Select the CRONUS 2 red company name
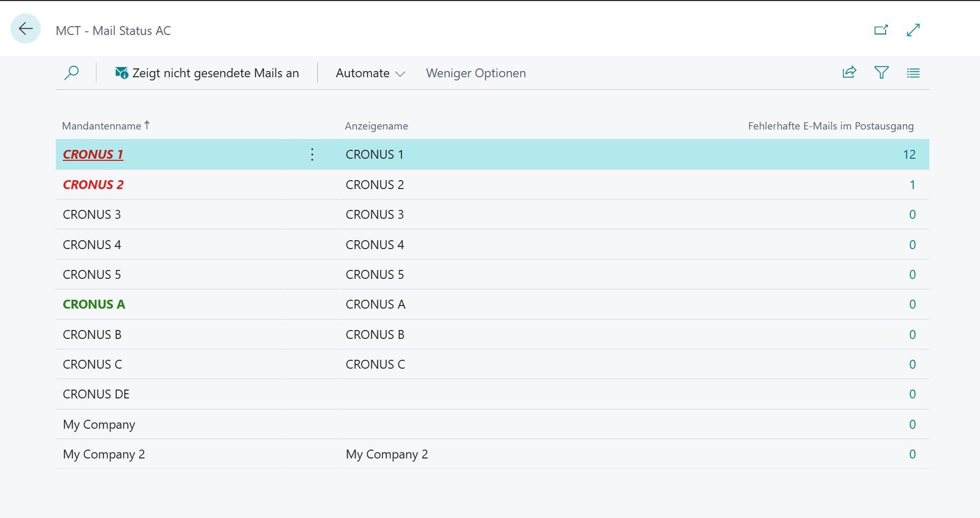 tap(93, 185)
